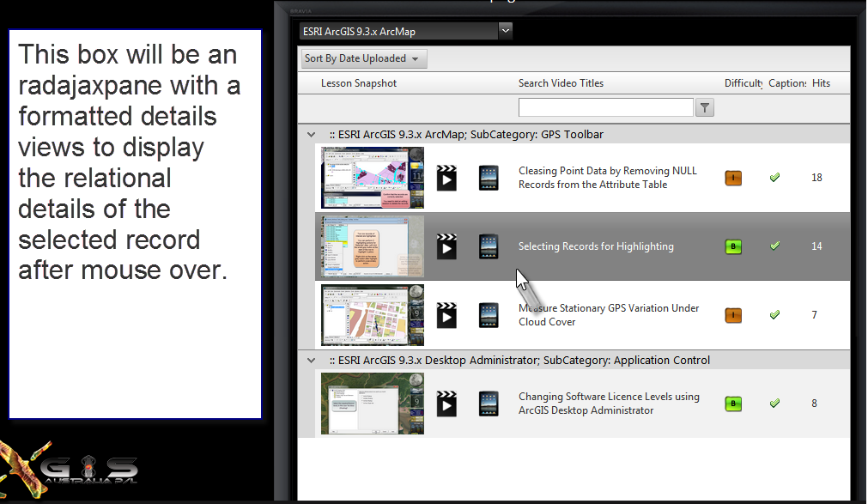Select title Changing Software Licence Levels using ArcGIS
This screenshot has height=504, width=868.
pos(609,404)
